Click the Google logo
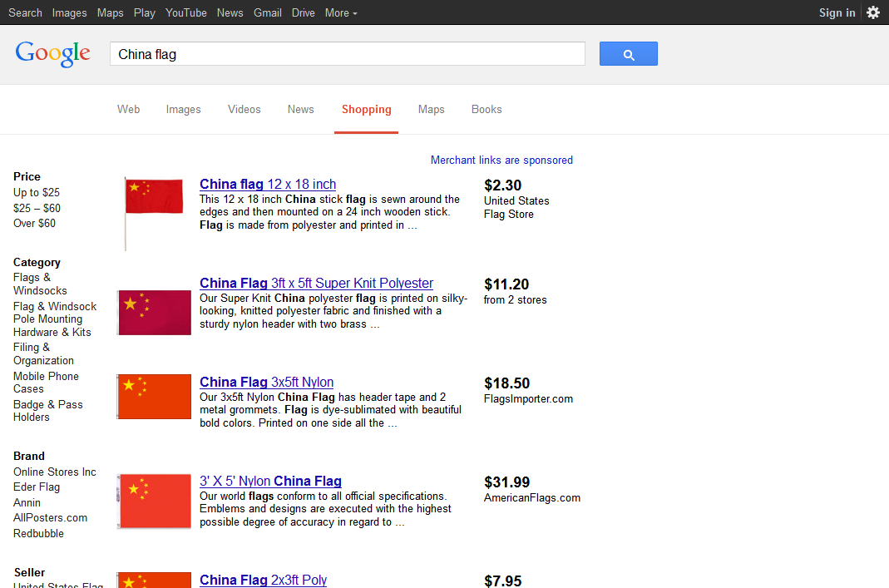Screen dimensions: 889x588 [52, 54]
